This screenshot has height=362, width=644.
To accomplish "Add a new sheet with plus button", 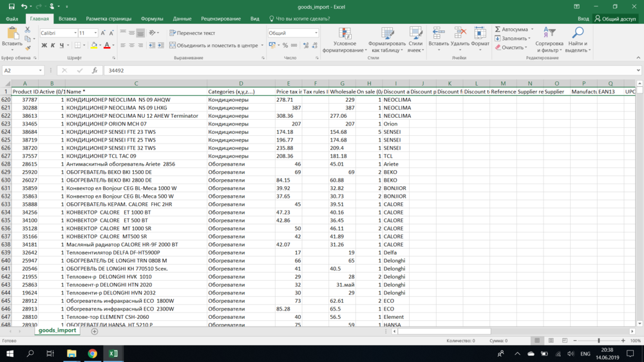I will 95,331.
